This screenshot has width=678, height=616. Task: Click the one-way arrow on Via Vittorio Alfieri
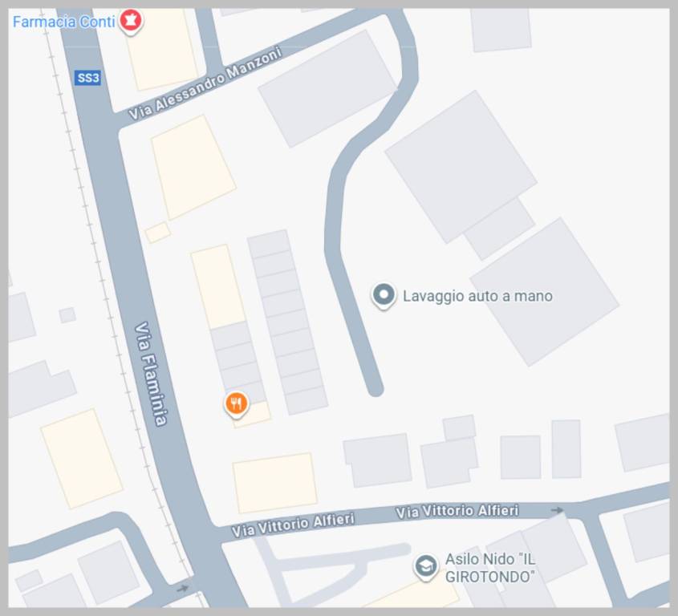(x=558, y=510)
